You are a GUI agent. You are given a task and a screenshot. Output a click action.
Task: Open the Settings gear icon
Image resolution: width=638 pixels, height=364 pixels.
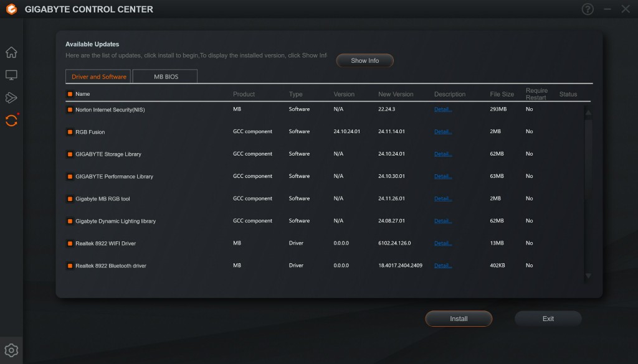pos(11,350)
